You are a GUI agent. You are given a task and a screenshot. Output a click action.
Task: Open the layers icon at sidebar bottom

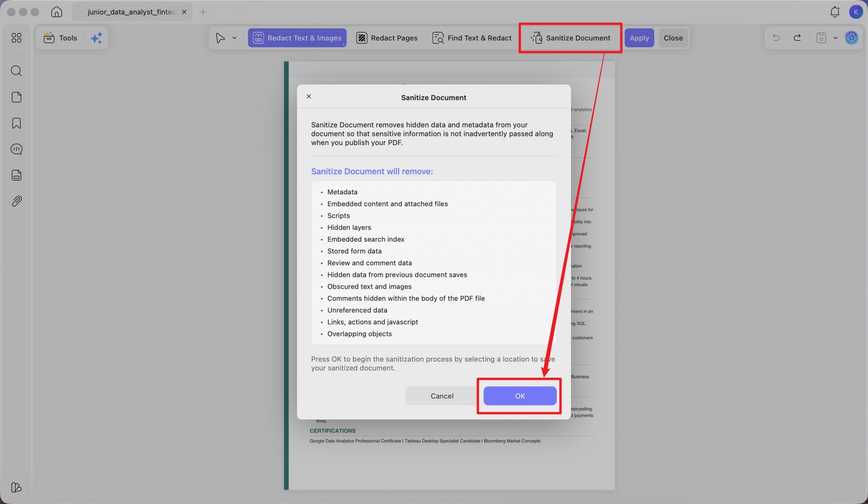click(16, 487)
